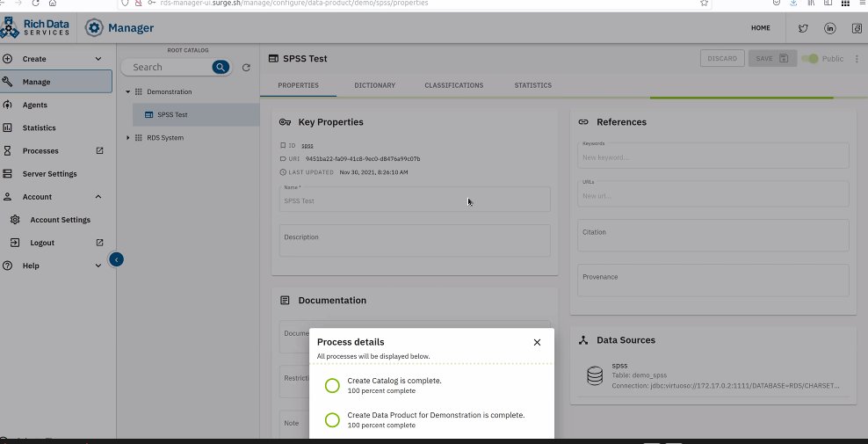Switch to the Properties tab
868x444 pixels.
coord(298,85)
